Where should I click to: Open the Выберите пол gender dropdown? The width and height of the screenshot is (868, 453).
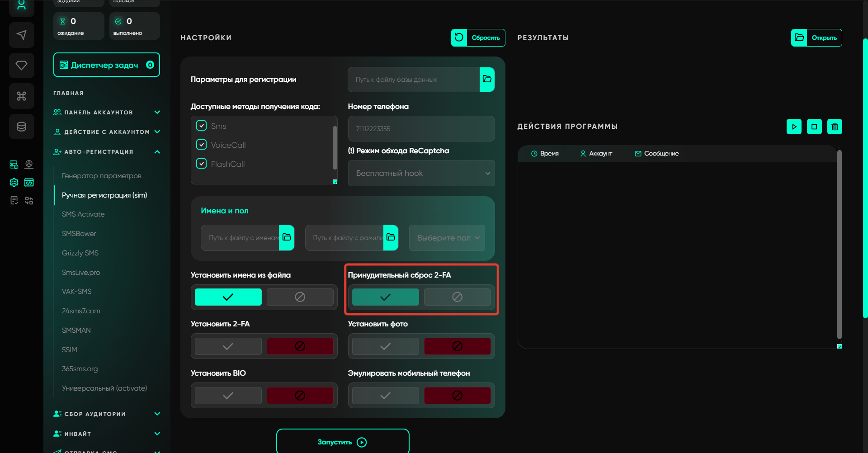(447, 238)
